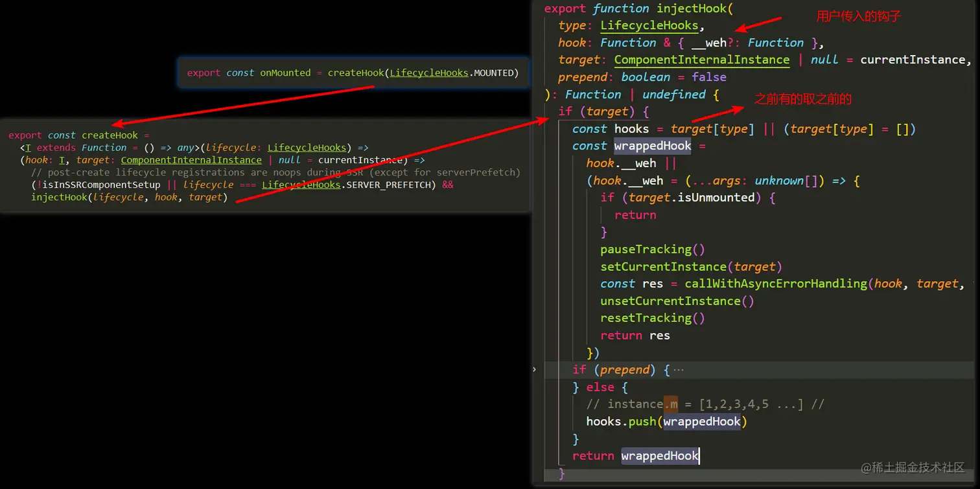The image size is (980, 489).
Task: Follow ComponentInternalInstance link in injectHook target parameter
Action: point(702,60)
